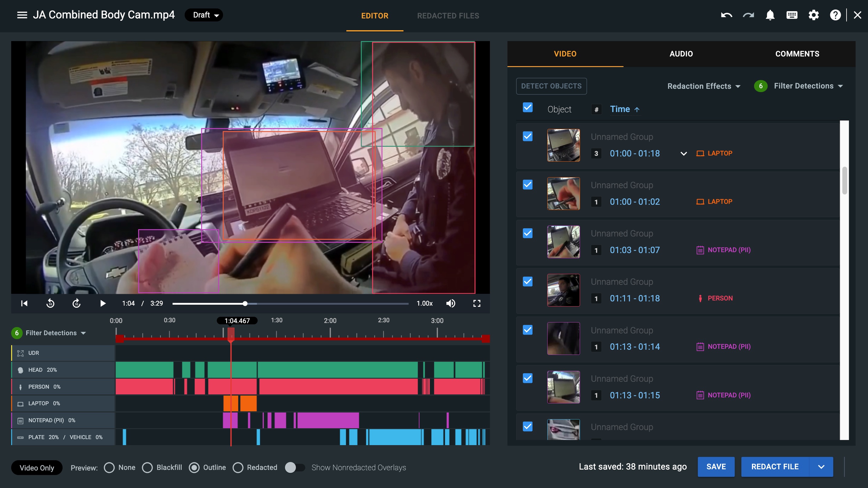
Task: Open the REDACTED FILES tab
Action: [x=448, y=16]
